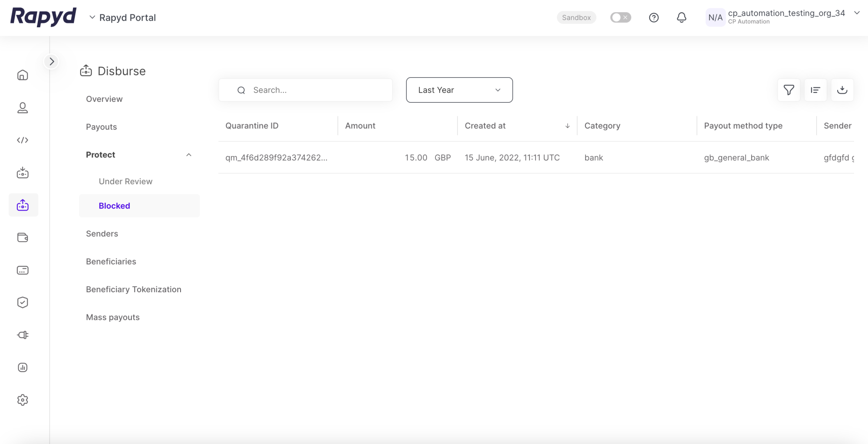This screenshot has height=444, width=868.
Task: Open Payouts menu item
Action: [101, 127]
